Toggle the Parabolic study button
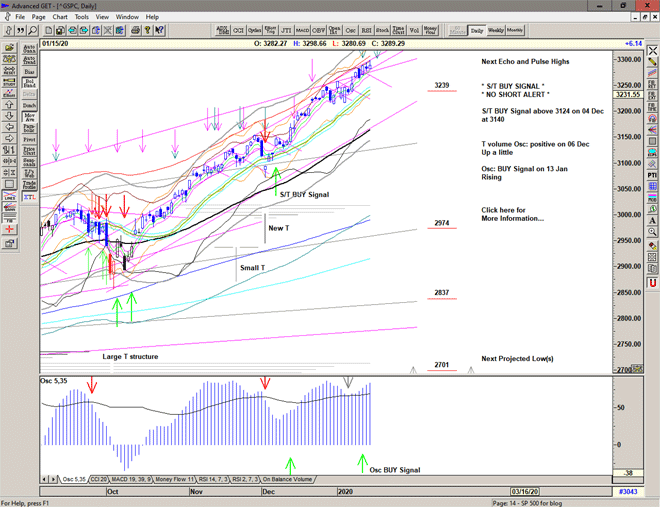 (29, 128)
